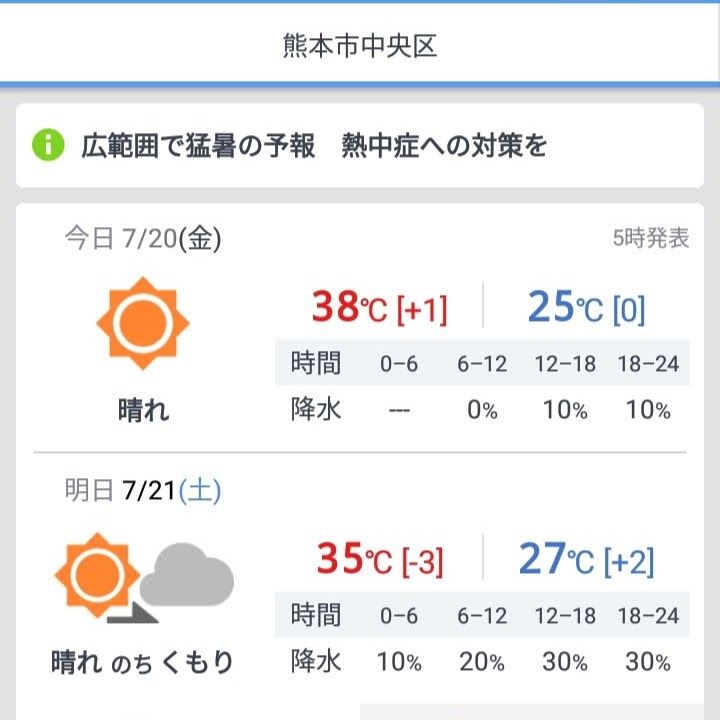Screen dimensions: 720x720
Task: Click today's 12-18 precipitation value 10%
Action: [x=565, y=410]
